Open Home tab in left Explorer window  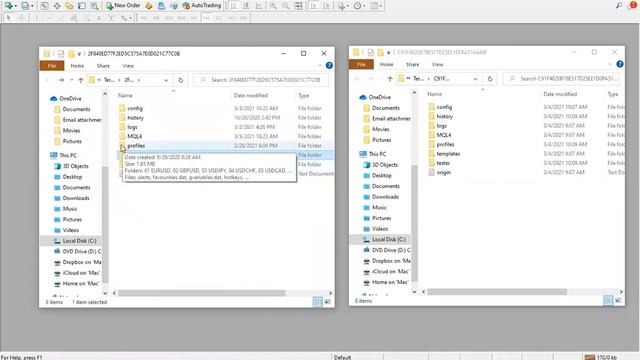pos(77,66)
